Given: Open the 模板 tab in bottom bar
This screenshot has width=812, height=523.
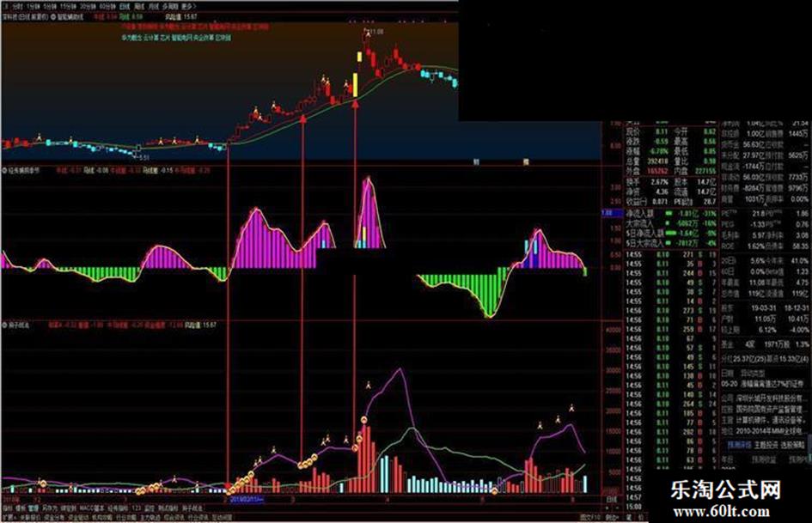Looking at the screenshot, I should tap(21, 508).
